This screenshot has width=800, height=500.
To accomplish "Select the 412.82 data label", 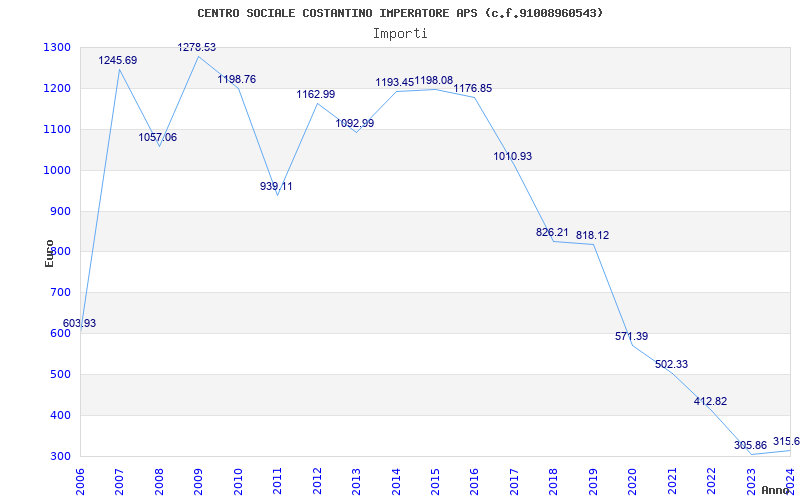I will tap(710, 402).
